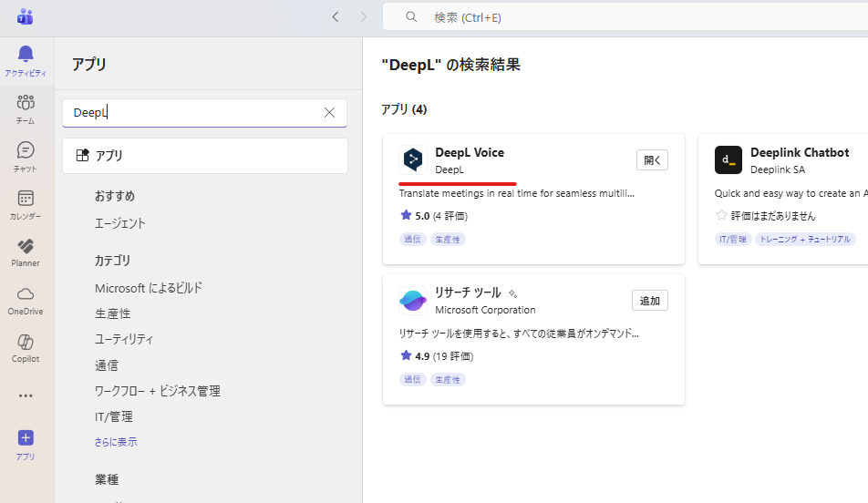This screenshot has height=503, width=868.
Task: Select the エージェント menu item
Action: (120, 223)
